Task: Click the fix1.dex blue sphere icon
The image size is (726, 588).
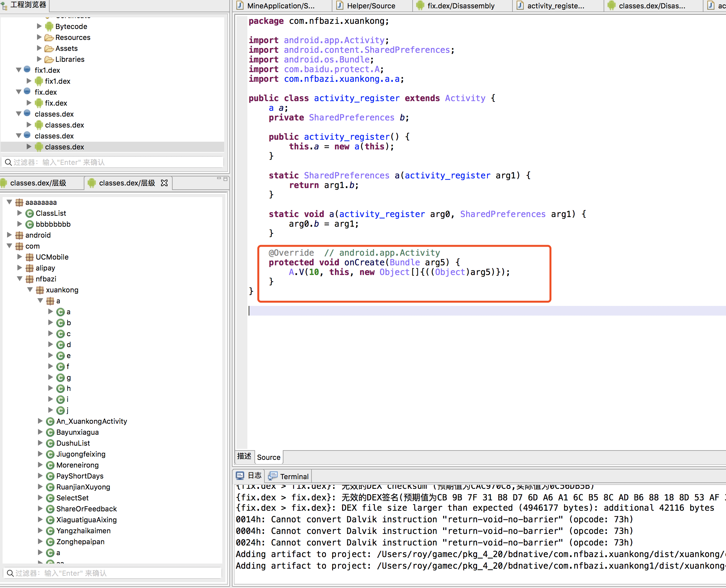Action: click(27, 70)
